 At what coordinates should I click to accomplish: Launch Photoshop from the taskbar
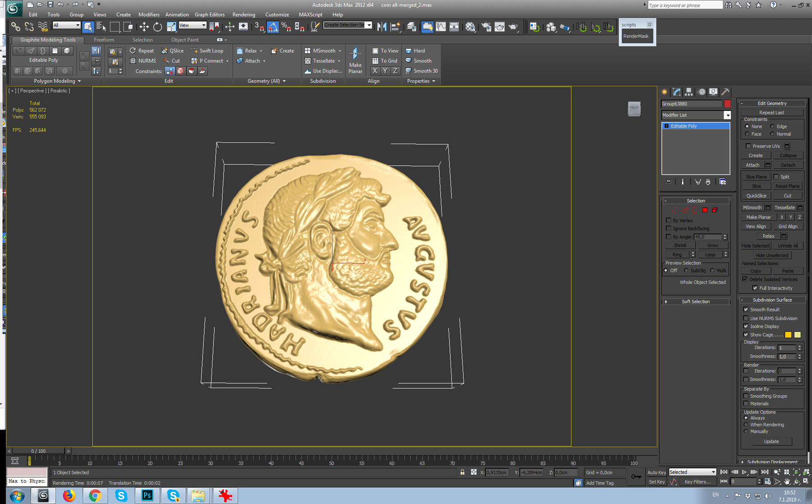coord(148,495)
